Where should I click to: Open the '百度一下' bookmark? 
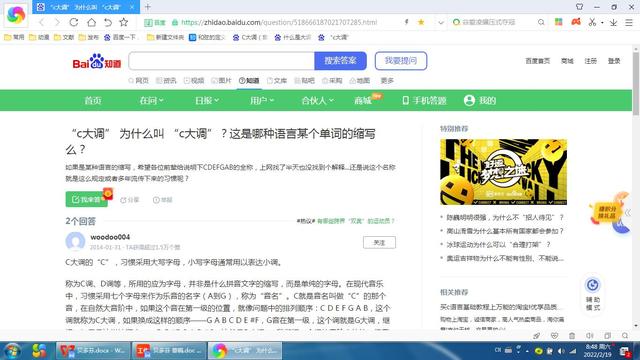coord(120,37)
